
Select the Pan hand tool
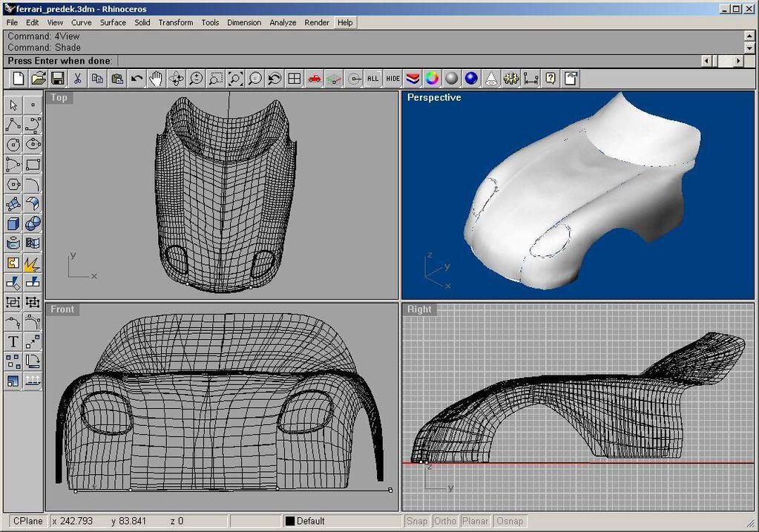[x=157, y=79]
